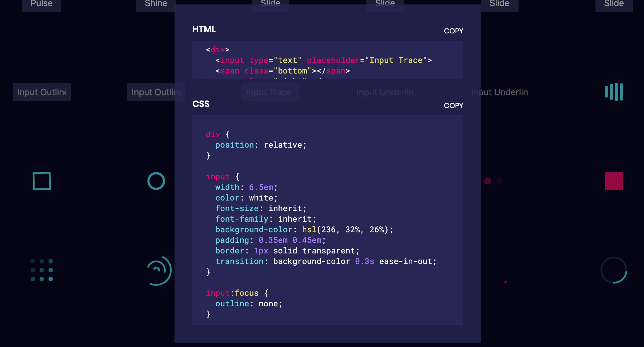Screen dimensions: 644x347
Task: Click the teal circle ring loader
Action: click(156, 181)
